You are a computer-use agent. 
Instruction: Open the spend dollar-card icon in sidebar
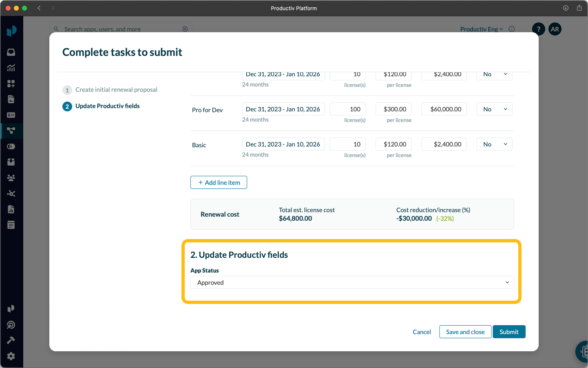point(11,115)
